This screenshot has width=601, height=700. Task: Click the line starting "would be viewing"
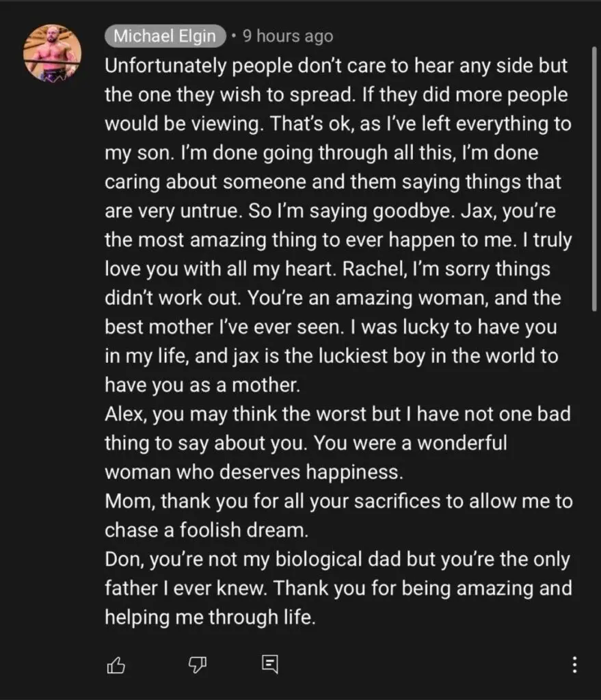[338, 124]
